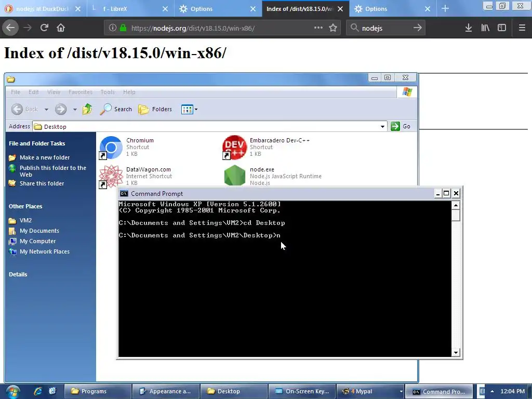Click 'Make a new folder' link

tap(45, 157)
